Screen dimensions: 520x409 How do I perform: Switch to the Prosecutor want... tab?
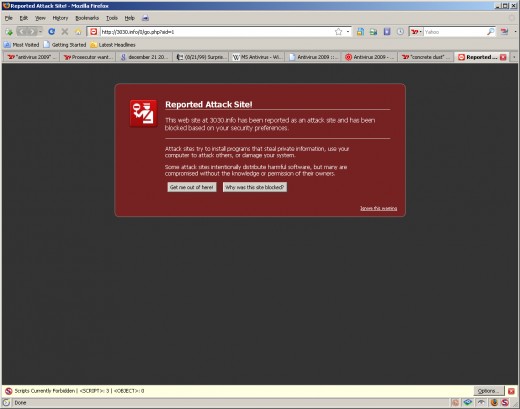point(88,57)
